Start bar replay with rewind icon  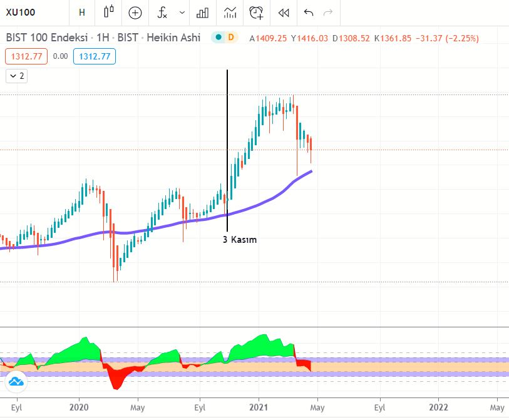284,13
